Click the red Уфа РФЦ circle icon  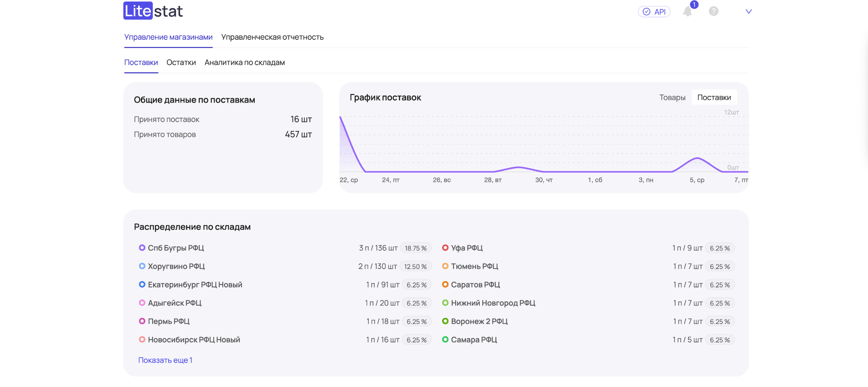click(445, 248)
